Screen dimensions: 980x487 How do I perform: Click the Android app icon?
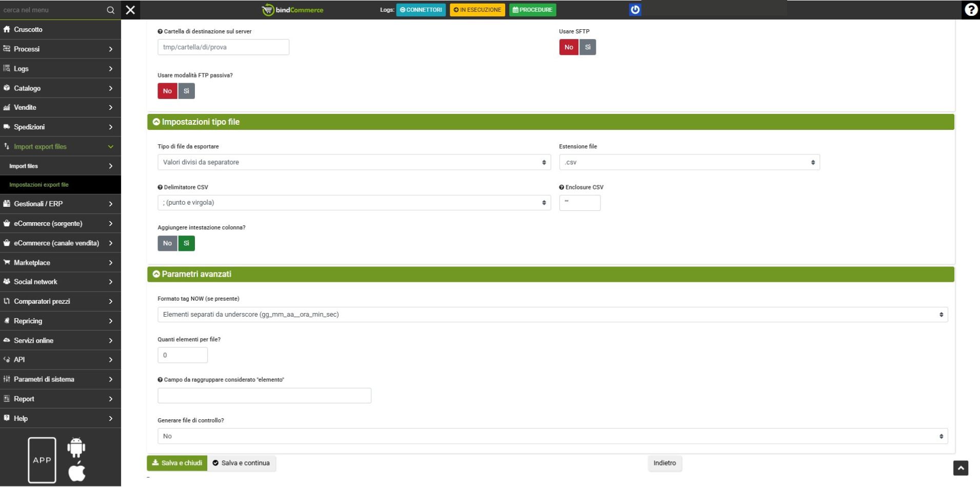click(x=76, y=447)
